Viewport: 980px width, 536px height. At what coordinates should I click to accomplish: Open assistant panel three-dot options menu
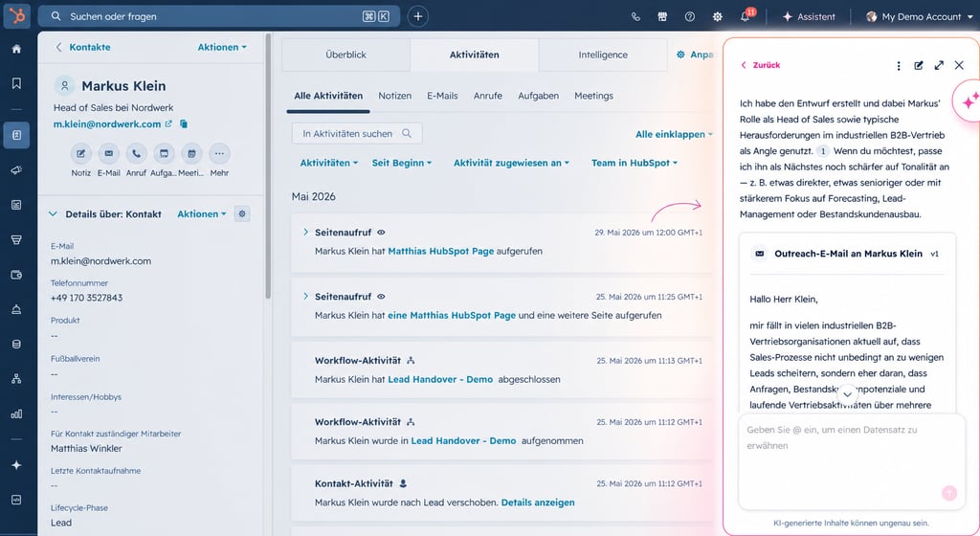(x=899, y=66)
